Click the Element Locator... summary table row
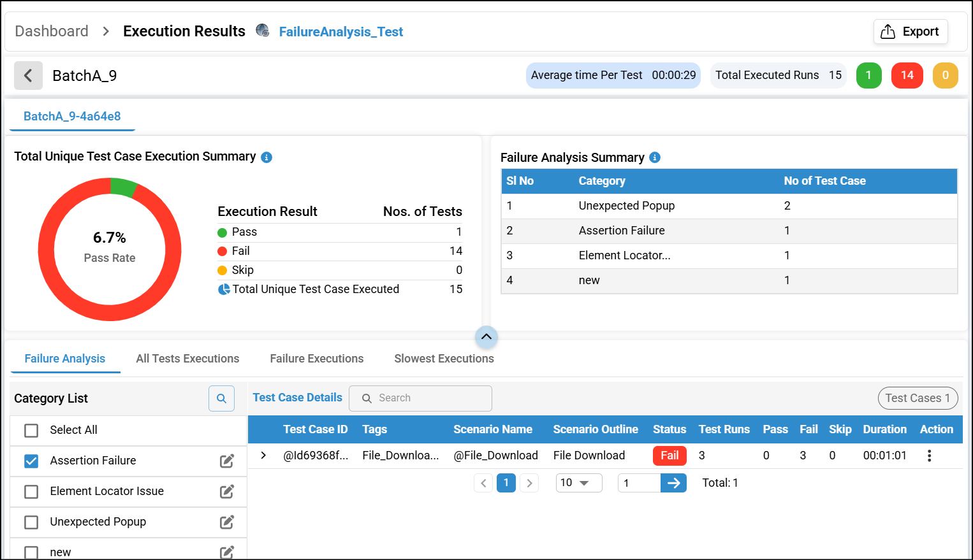Screen dimensions: 973x560 point(729,255)
